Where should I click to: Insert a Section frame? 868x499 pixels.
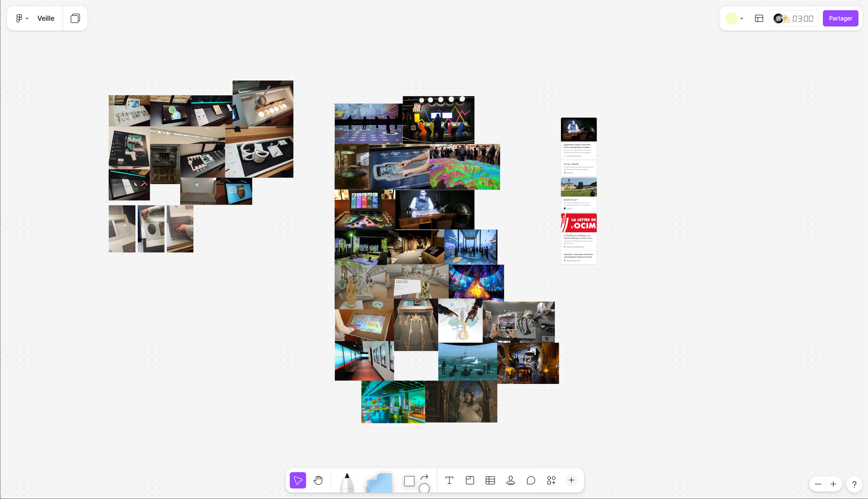click(x=470, y=480)
